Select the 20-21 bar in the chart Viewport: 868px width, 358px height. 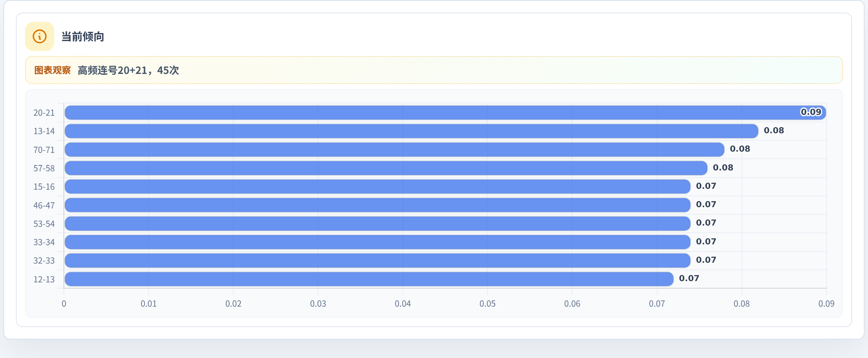(x=445, y=112)
